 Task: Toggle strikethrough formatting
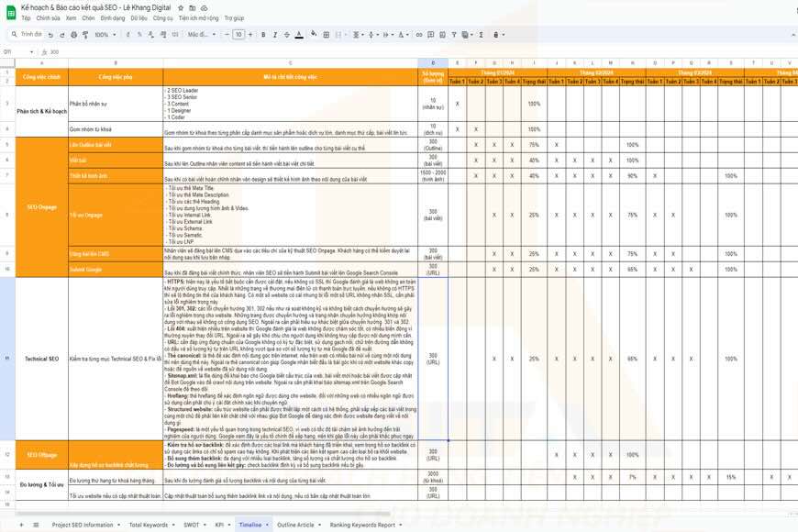coord(286,35)
